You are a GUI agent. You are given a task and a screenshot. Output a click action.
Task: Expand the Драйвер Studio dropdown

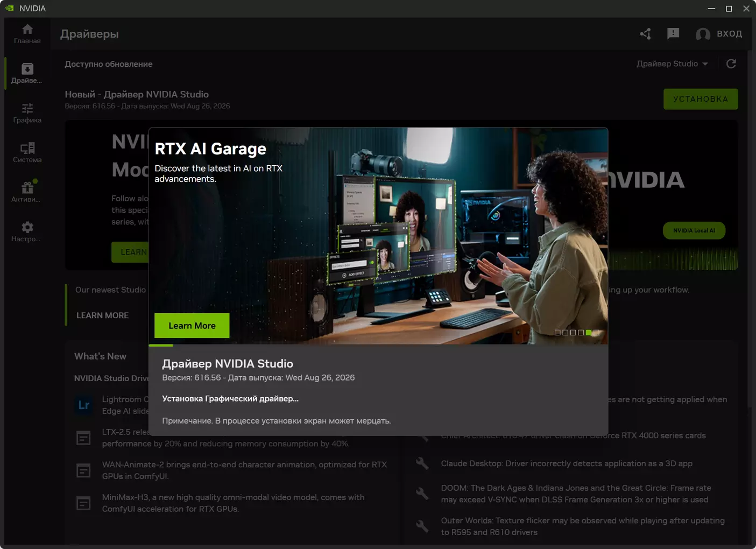(672, 64)
